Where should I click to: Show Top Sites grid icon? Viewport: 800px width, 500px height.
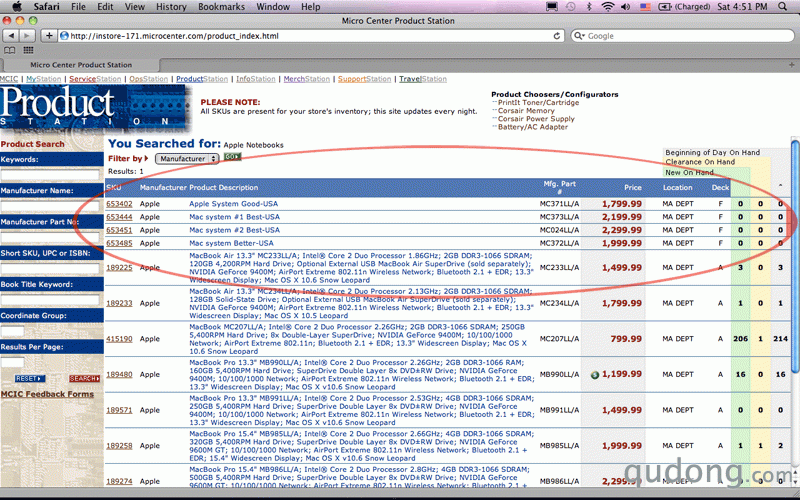tap(28, 51)
